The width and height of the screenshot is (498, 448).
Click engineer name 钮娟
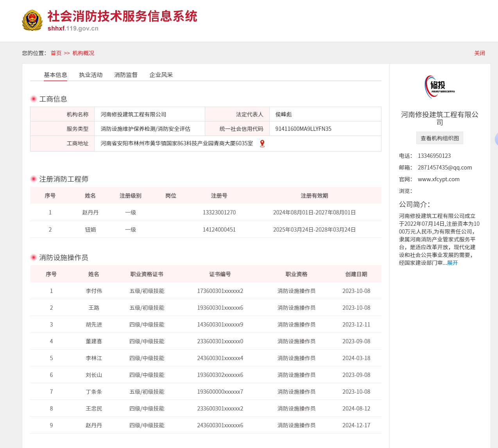pyautogui.click(x=90, y=230)
